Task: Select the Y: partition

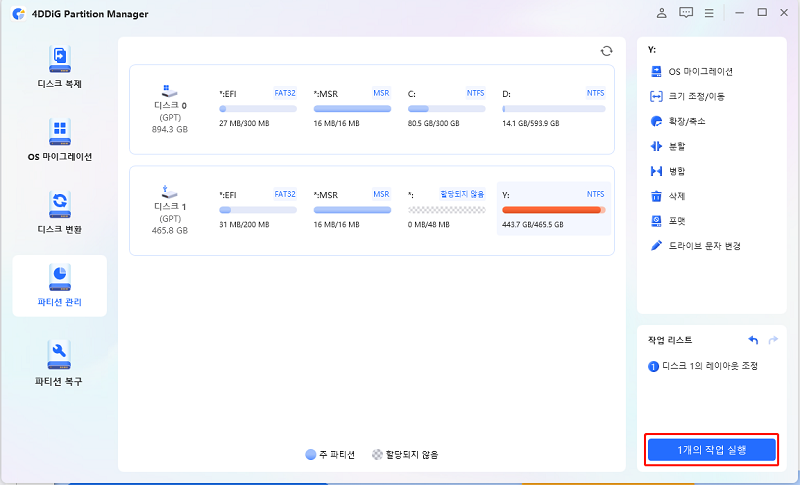Action: point(554,209)
